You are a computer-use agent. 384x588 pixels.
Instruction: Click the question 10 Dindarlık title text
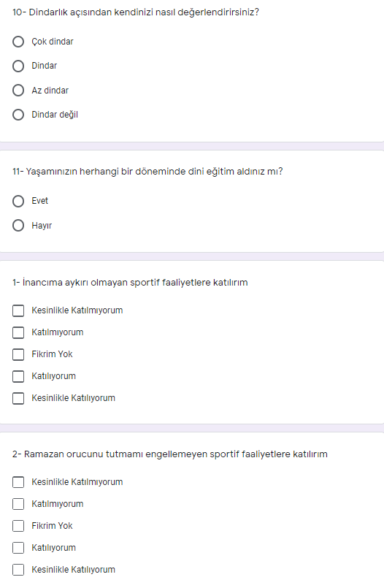click(x=136, y=12)
